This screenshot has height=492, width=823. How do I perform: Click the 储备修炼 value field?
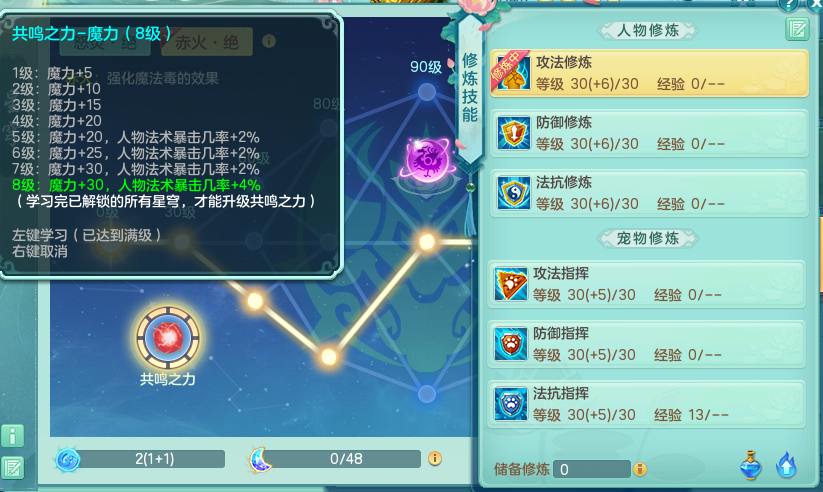pyautogui.click(x=593, y=469)
